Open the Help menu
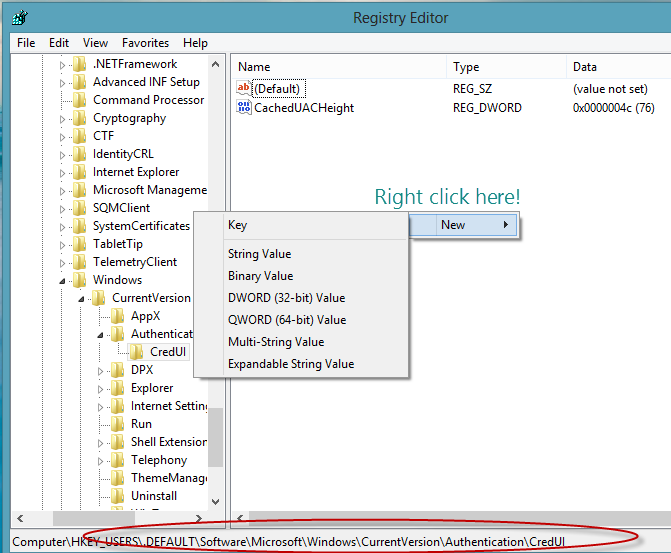 (195, 43)
